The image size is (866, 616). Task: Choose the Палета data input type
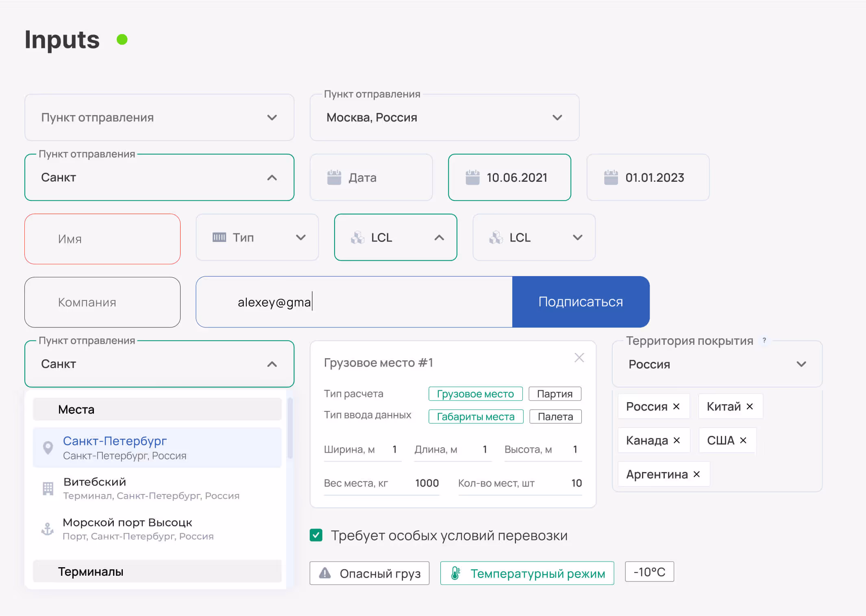[x=555, y=417]
